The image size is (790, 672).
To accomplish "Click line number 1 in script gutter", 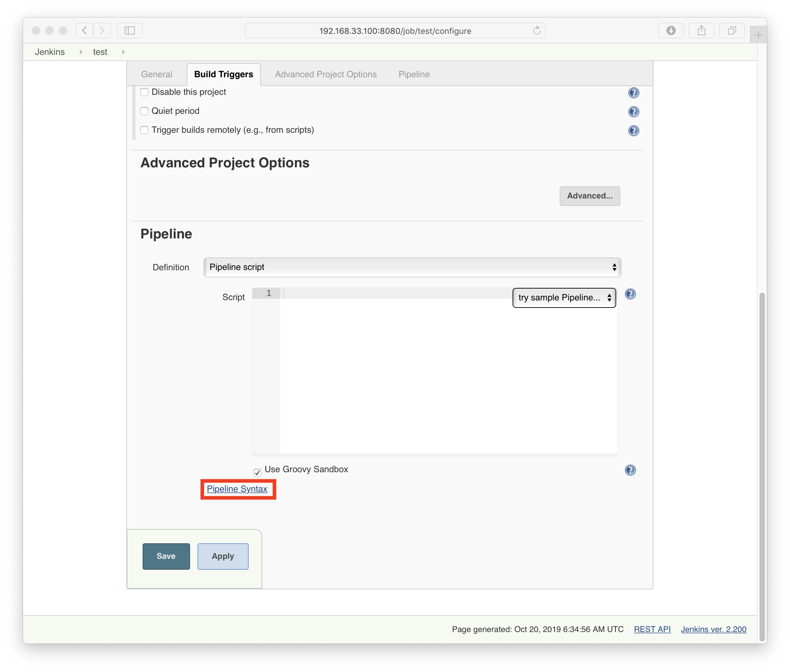I will (x=269, y=293).
